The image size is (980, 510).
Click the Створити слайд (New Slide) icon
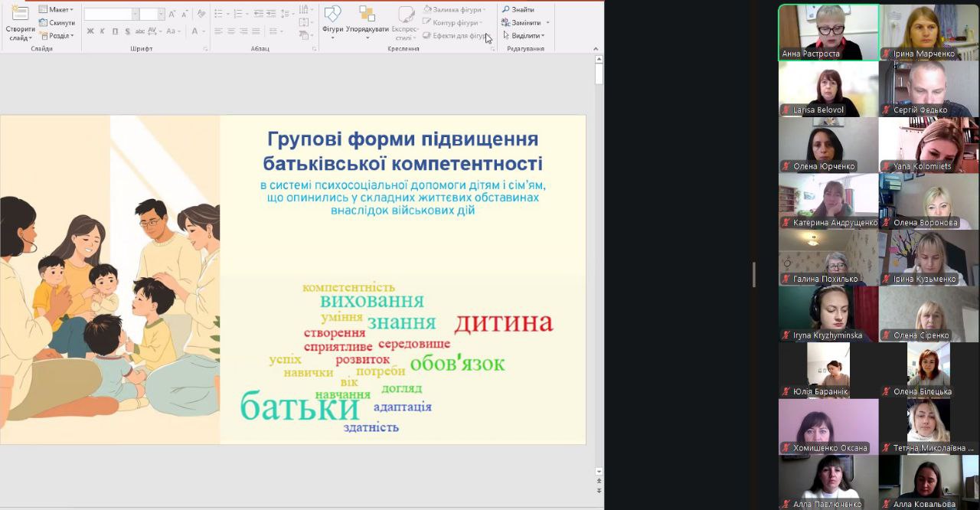pos(19,14)
